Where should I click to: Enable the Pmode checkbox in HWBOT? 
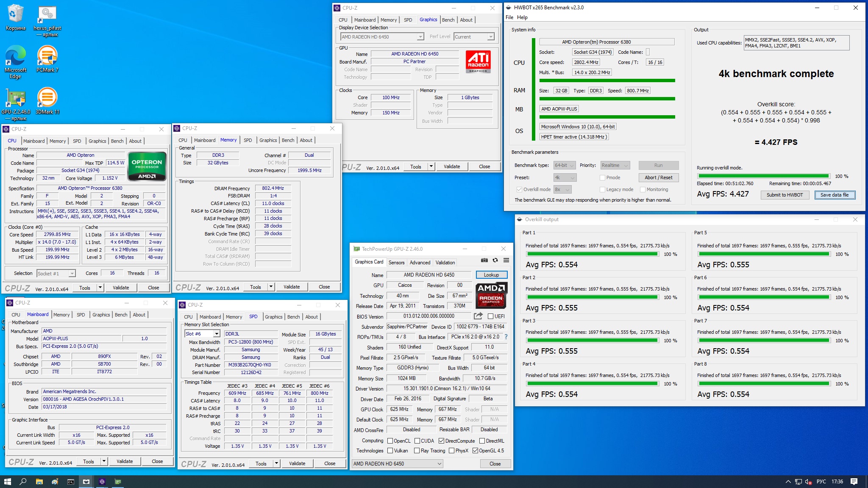(x=602, y=177)
